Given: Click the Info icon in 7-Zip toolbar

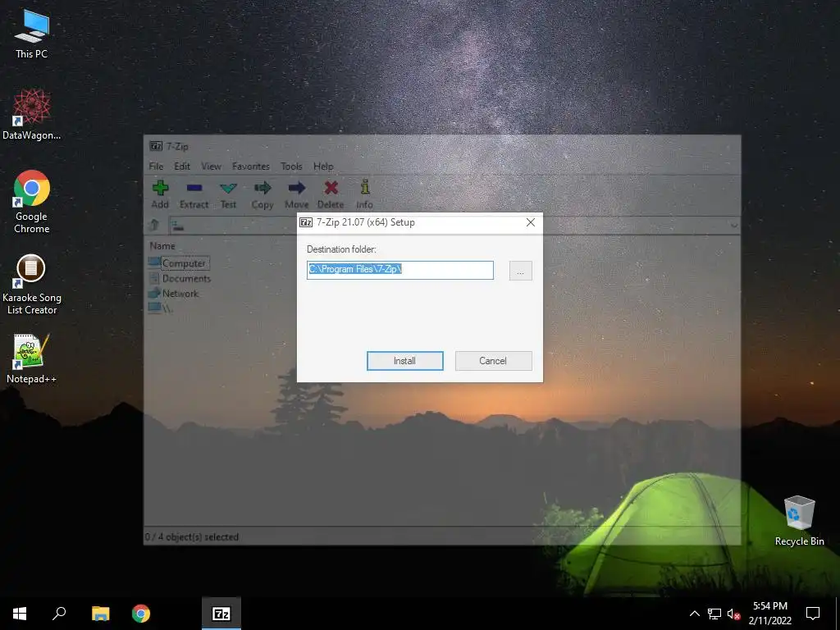Looking at the screenshot, I should 365,187.
